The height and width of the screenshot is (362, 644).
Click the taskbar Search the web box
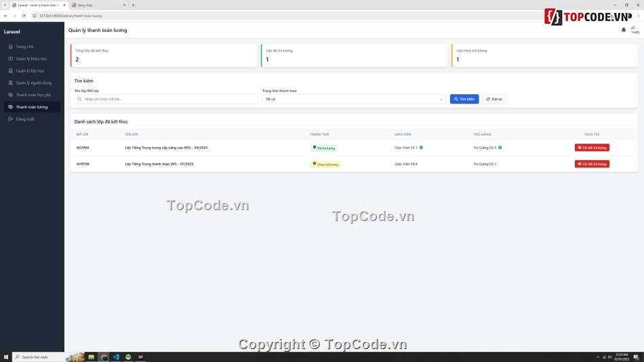click(x=48, y=357)
